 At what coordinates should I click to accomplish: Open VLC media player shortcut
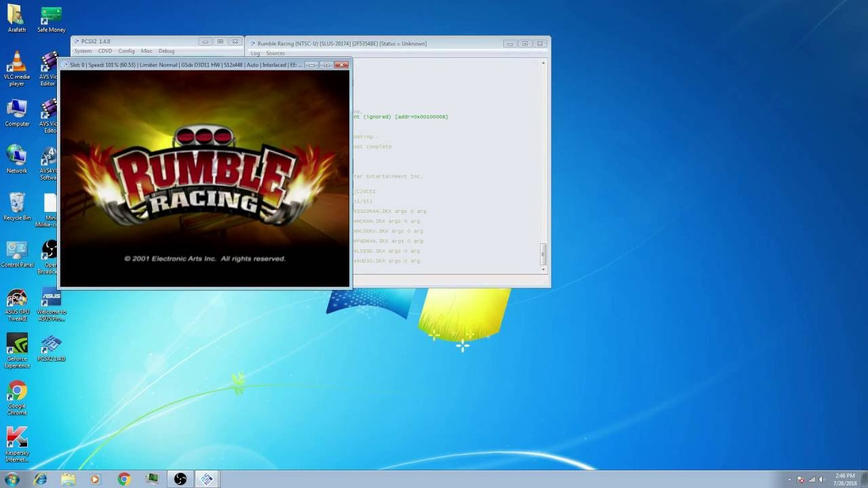tap(16, 69)
